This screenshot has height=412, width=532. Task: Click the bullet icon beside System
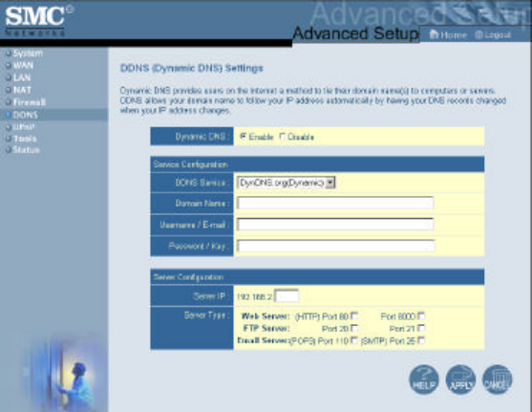tap(9, 54)
